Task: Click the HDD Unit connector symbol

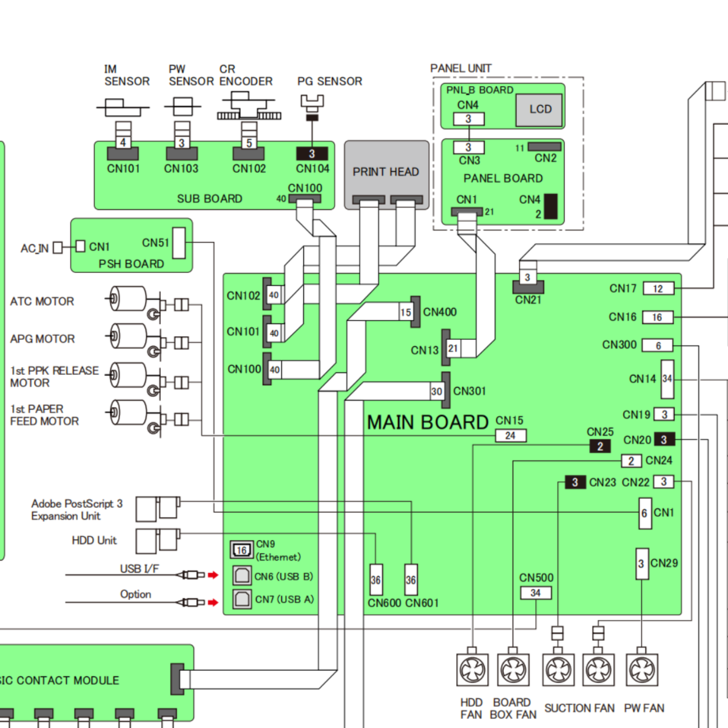Action: tap(158, 541)
